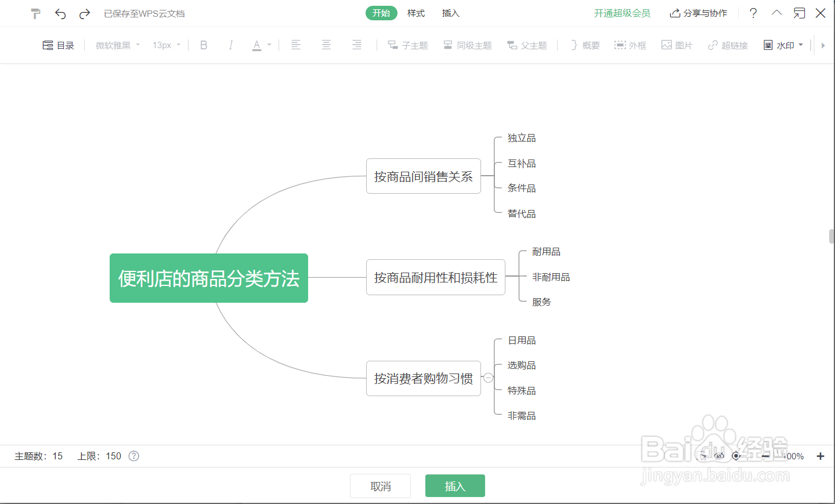Click the format painter icon
The height and width of the screenshot is (504, 835).
point(35,13)
